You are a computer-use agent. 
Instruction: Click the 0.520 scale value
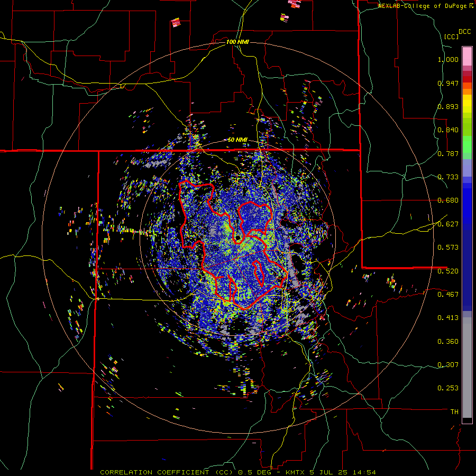click(448, 271)
